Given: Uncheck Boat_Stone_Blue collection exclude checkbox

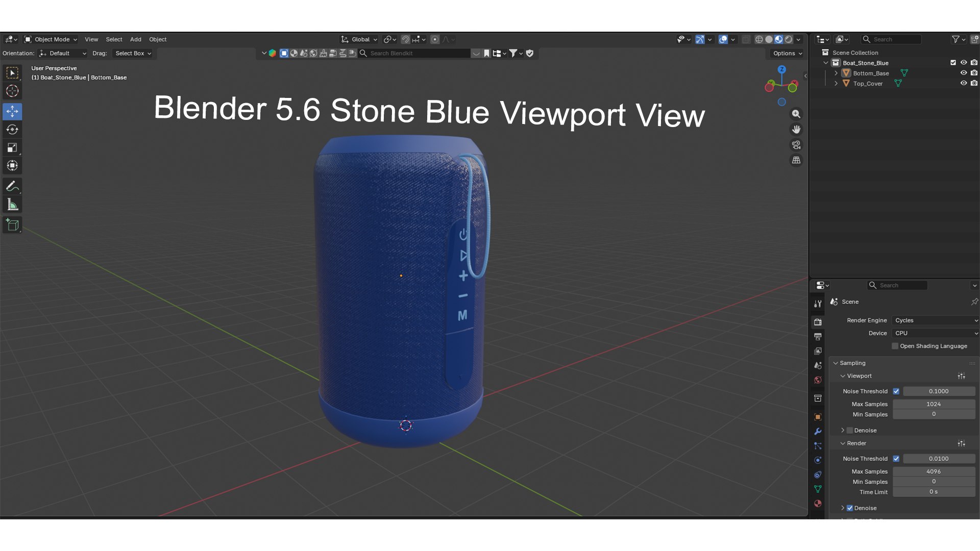Looking at the screenshot, I should pos(953,63).
